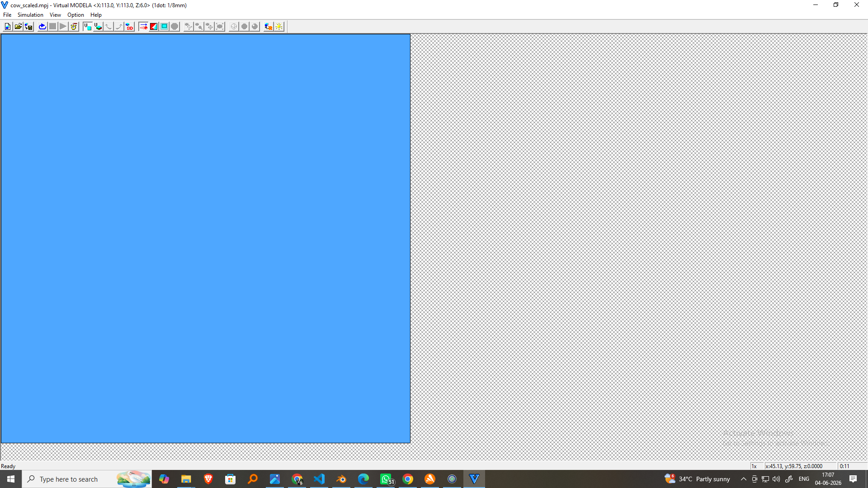
Task: Open WhatsApp from the taskbar
Action: pyautogui.click(x=386, y=479)
